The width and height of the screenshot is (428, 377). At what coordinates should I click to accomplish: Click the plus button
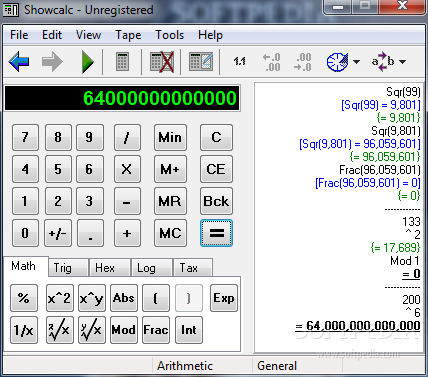tap(127, 233)
